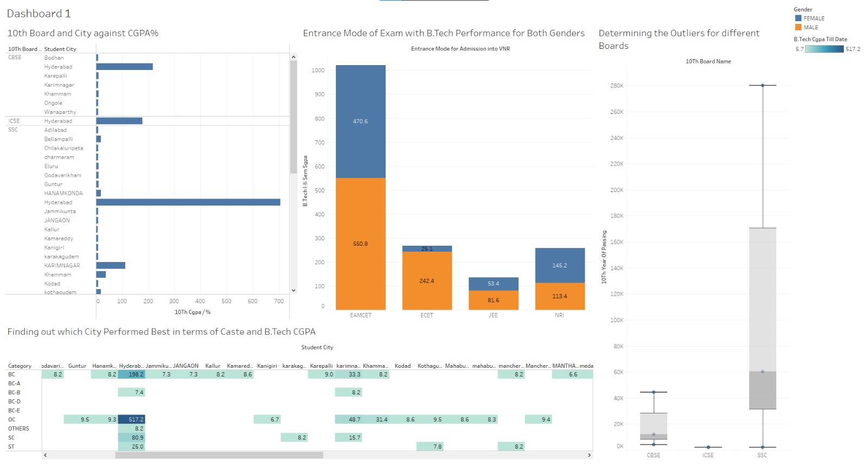Click the MALE orange legend swatch
The width and height of the screenshot is (868, 473).
798,27
